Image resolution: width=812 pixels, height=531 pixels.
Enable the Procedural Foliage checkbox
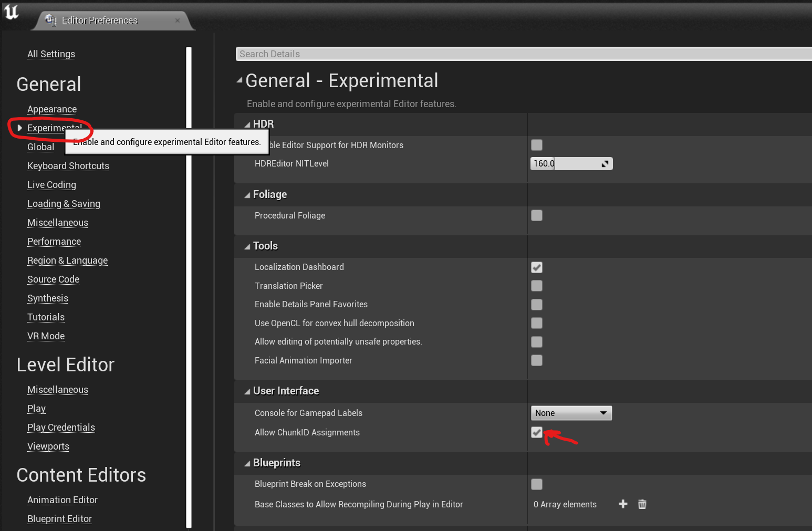coord(537,215)
